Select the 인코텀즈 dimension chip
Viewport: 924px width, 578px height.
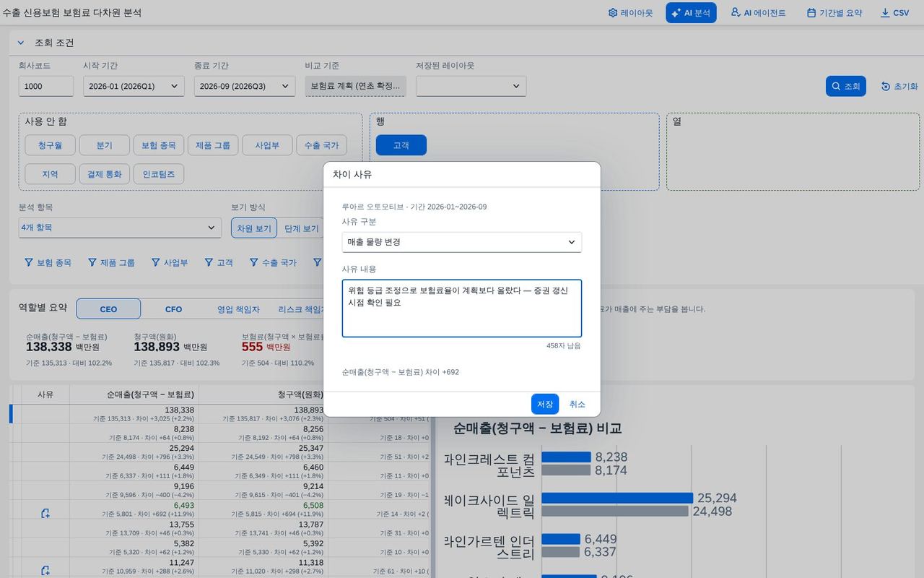coord(159,174)
